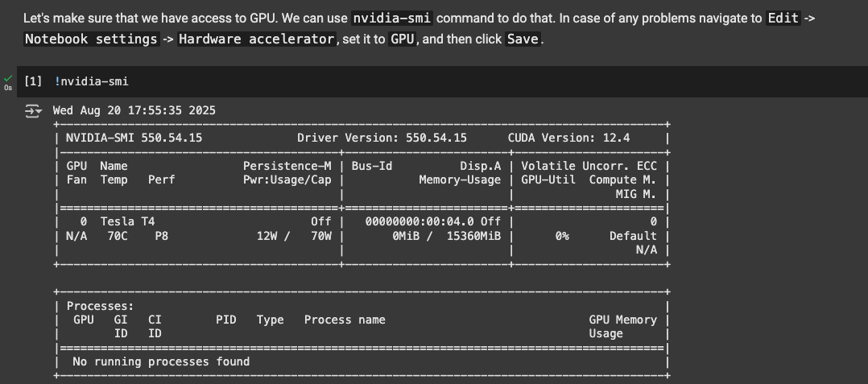The image size is (868, 384).
Task: Click the Hardware accelerator code label
Action: (x=257, y=39)
